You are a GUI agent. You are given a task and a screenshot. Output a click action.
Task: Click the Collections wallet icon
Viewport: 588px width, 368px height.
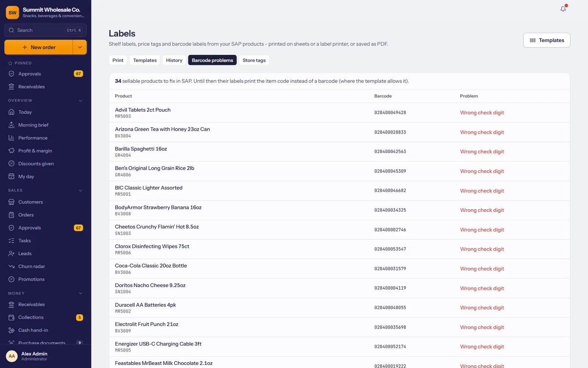point(11,317)
